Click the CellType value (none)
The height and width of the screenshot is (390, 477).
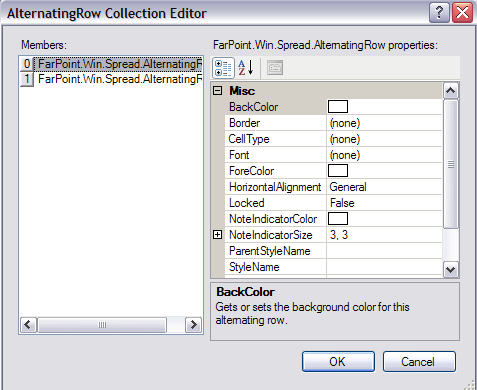[345, 139]
